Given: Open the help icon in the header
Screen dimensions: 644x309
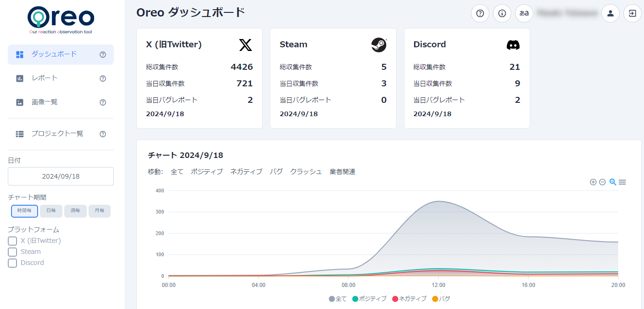Looking at the screenshot, I should click(480, 13).
